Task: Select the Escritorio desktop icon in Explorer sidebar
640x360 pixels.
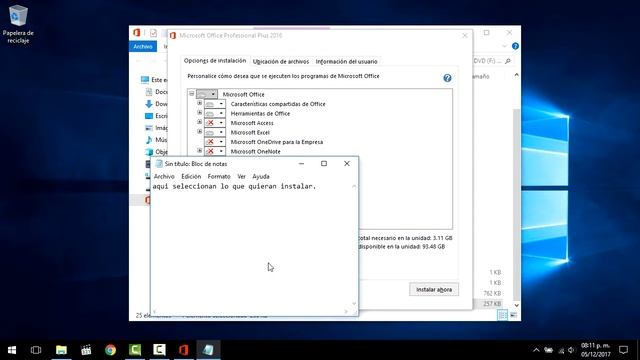Action: 149,116
